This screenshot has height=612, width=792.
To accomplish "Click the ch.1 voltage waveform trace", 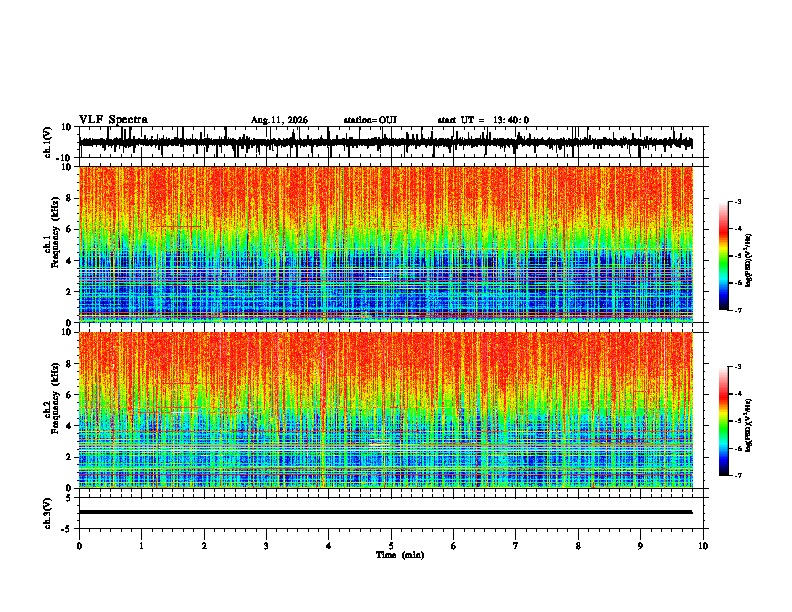I will [x=386, y=142].
